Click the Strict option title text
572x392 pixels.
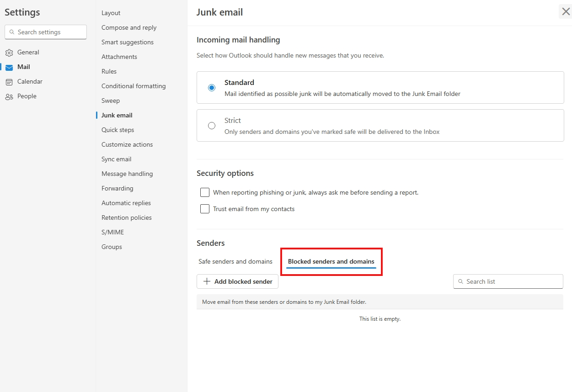click(x=232, y=121)
